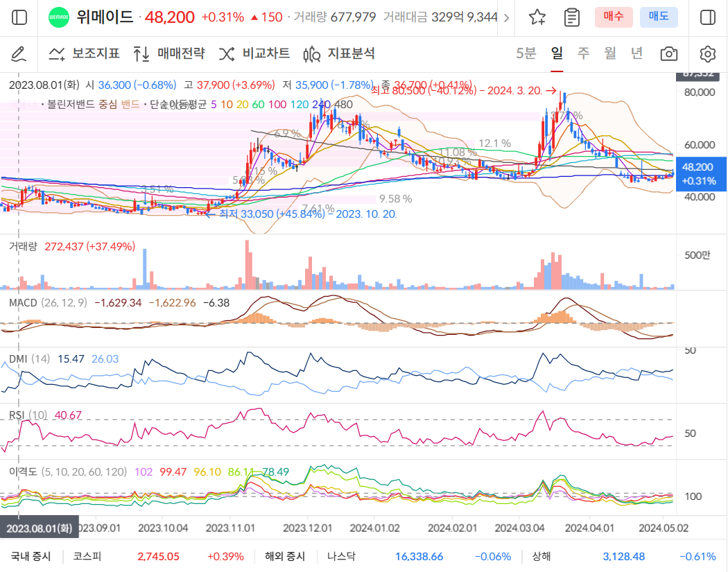
Task: Switch to 년 yearly interval tab
Action: (636, 53)
